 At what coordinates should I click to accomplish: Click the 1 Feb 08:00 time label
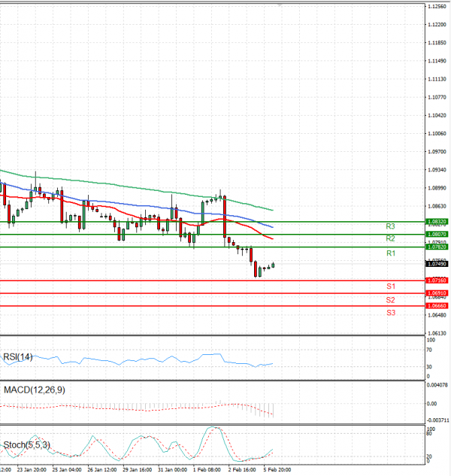click(x=207, y=470)
